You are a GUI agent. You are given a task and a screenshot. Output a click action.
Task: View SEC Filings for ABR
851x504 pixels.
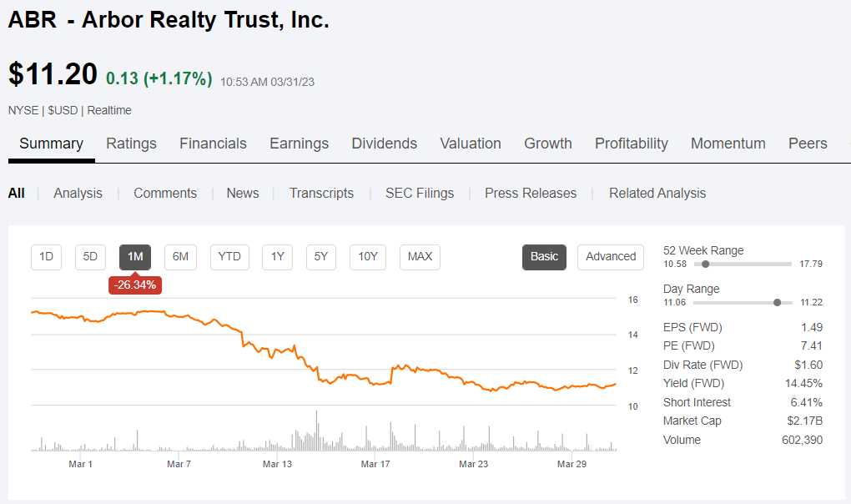(419, 193)
